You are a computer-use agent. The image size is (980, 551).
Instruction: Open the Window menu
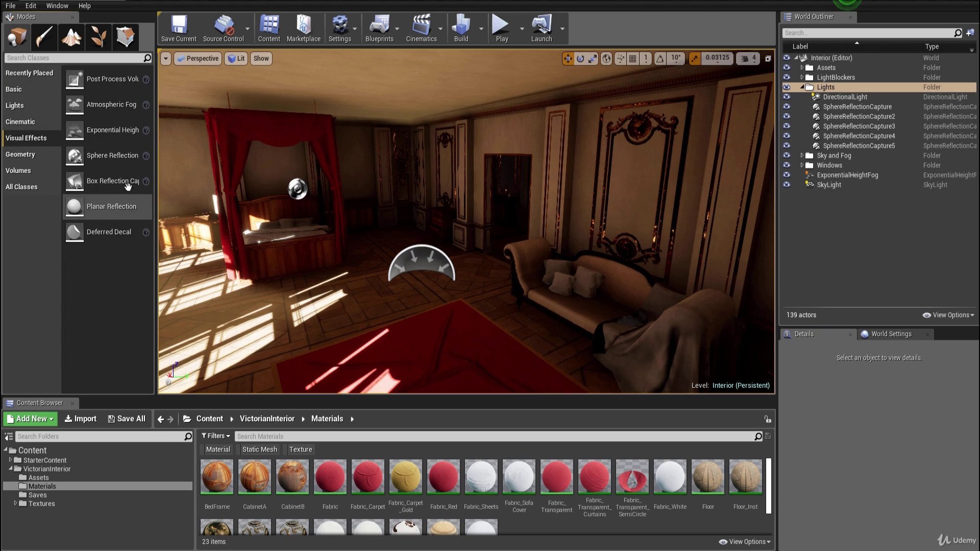(57, 6)
